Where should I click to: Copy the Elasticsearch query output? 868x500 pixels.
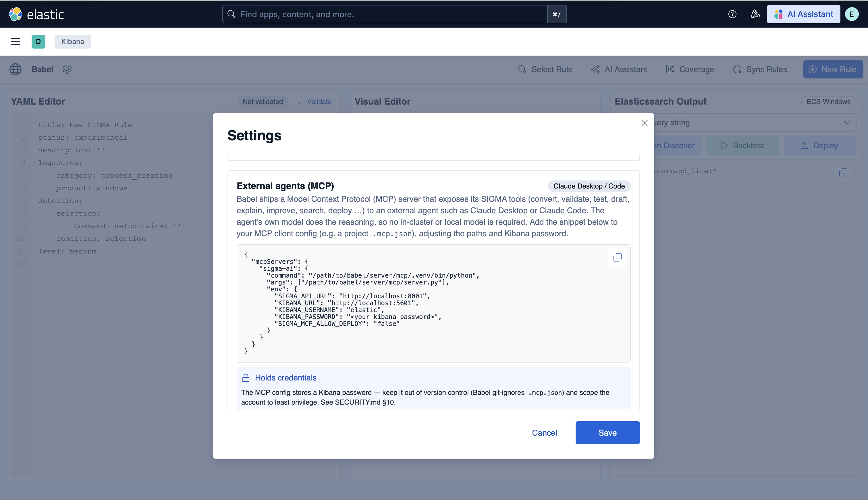coord(843,172)
